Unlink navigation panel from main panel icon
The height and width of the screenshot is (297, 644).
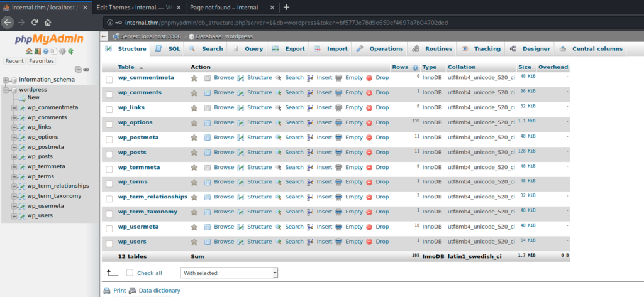pos(86,69)
